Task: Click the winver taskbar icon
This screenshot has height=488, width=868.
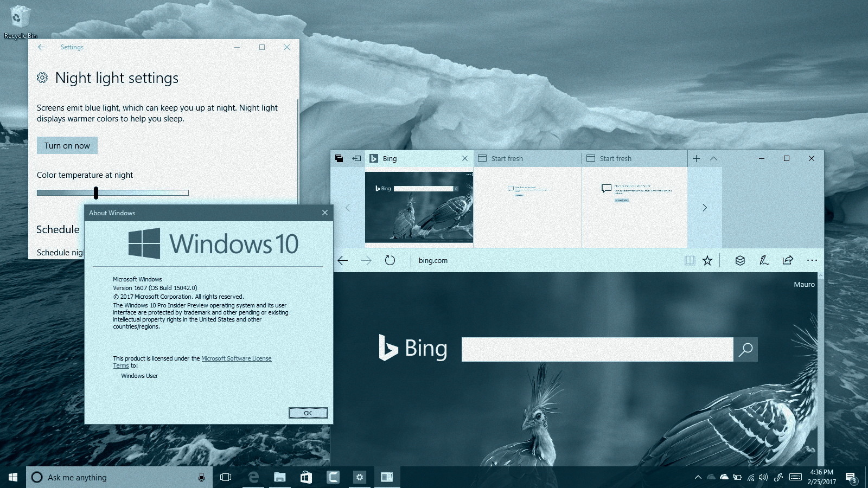Action: (x=386, y=477)
